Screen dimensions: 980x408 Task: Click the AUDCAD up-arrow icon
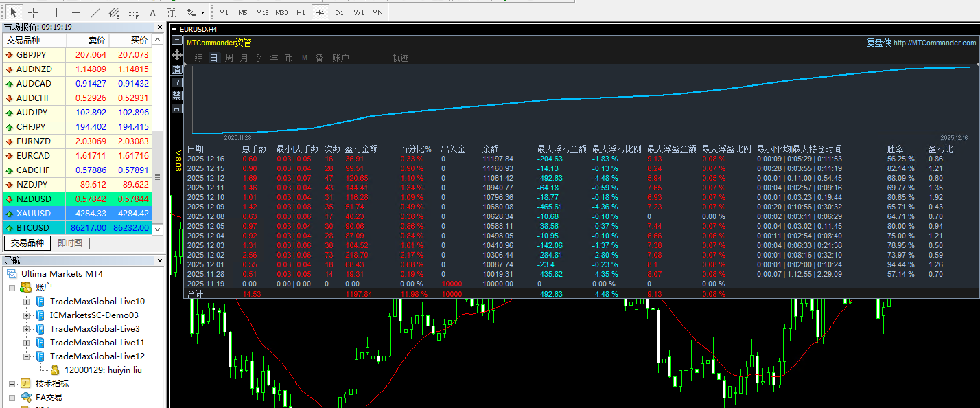pyautogui.click(x=9, y=84)
